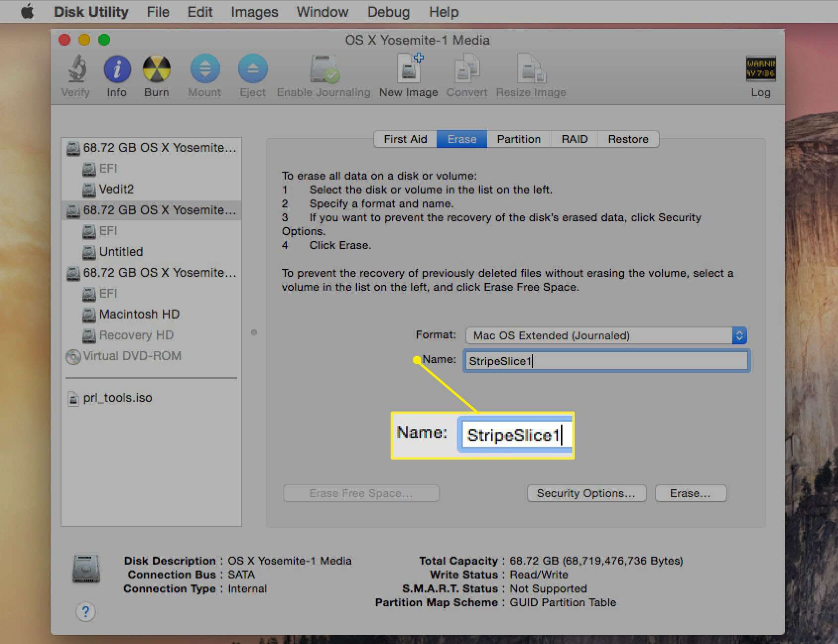
Task: Switch to the First Aid tab
Action: 405,139
